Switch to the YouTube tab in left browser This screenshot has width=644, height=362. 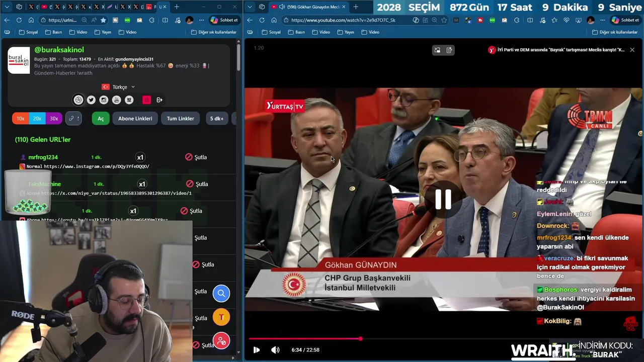click(44, 7)
